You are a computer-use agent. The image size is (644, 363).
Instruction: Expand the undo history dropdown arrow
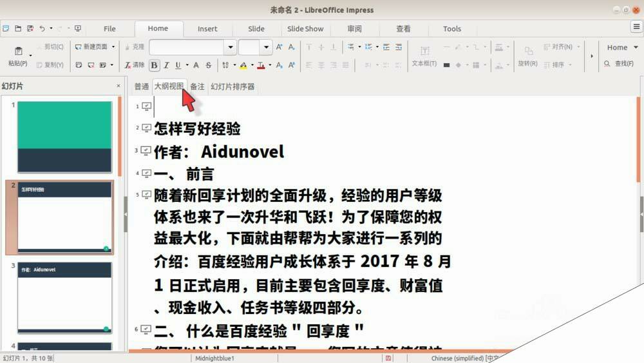51,28
